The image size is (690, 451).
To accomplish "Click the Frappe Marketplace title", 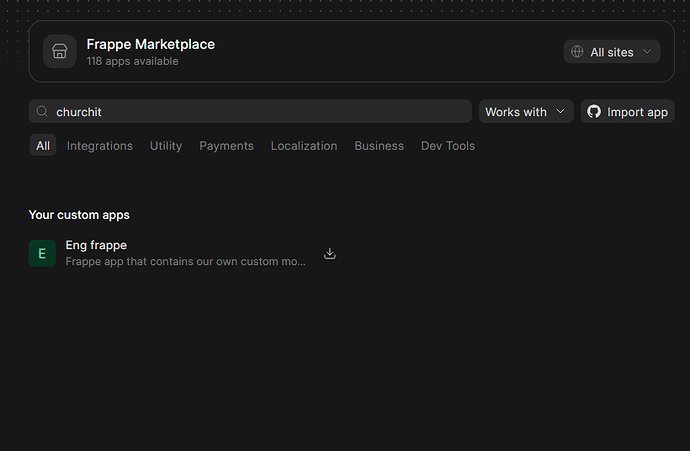I will coord(150,44).
